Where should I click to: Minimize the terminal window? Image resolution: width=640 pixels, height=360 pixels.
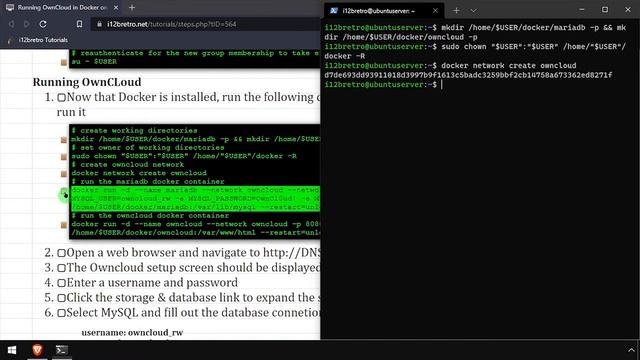coord(582,10)
